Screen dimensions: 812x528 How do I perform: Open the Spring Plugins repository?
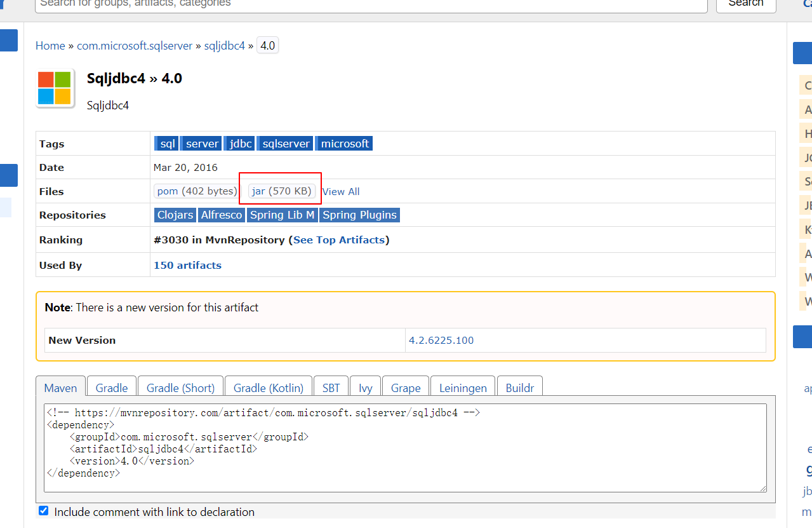click(x=360, y=215)
